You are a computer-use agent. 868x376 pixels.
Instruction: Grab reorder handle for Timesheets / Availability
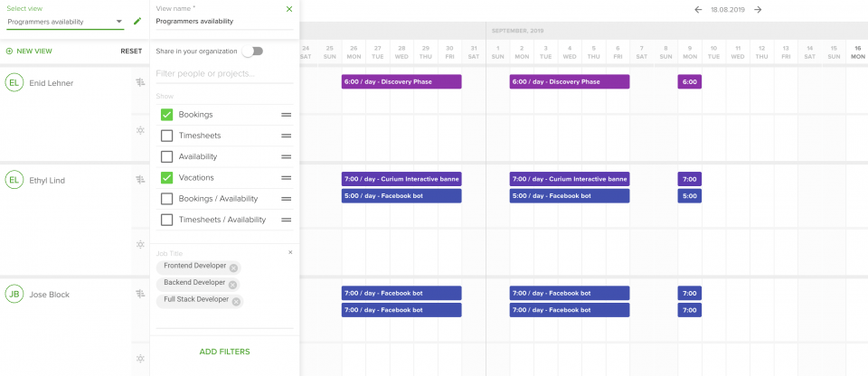287,220
